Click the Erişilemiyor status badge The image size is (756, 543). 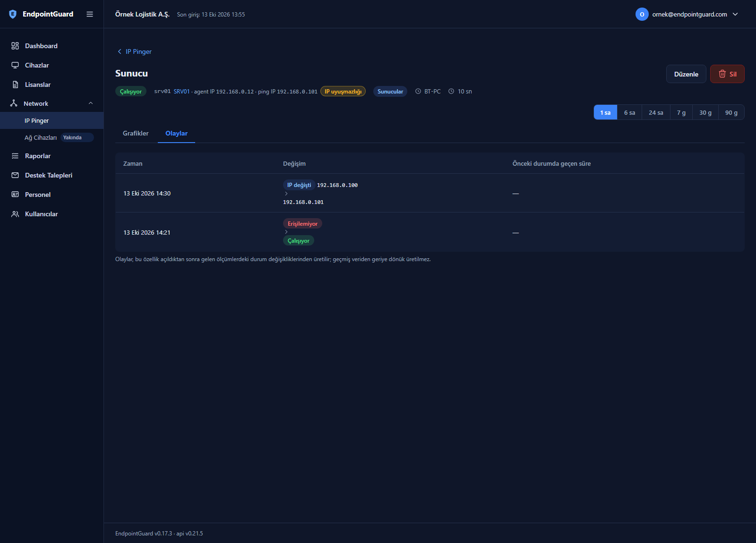(302, 224)
